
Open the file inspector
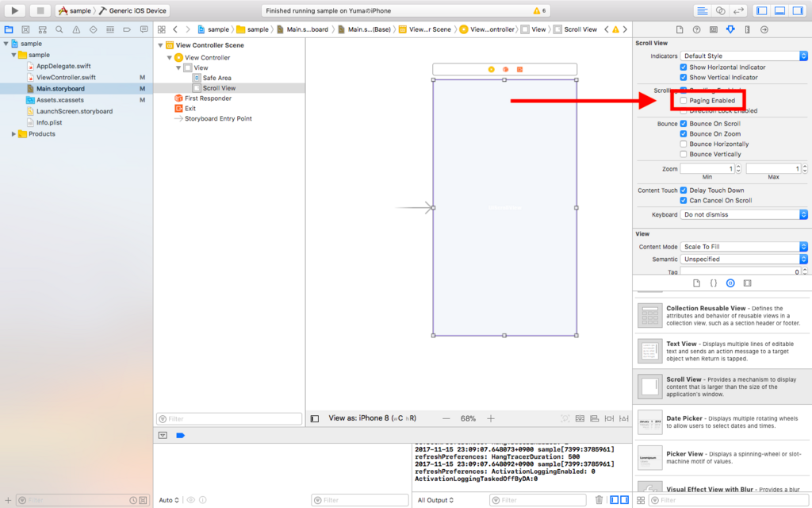680,29
